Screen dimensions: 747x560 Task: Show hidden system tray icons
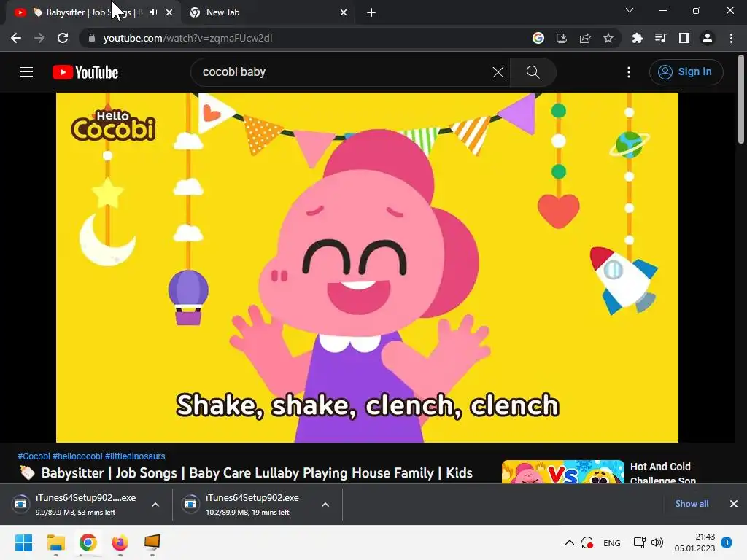click(x=569, y=542)
